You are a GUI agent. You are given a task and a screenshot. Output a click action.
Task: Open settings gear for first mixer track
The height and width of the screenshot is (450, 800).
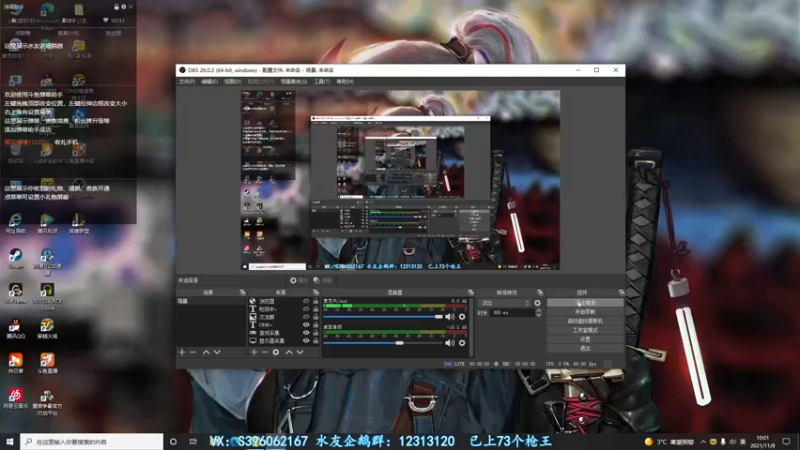pos(462,317)
